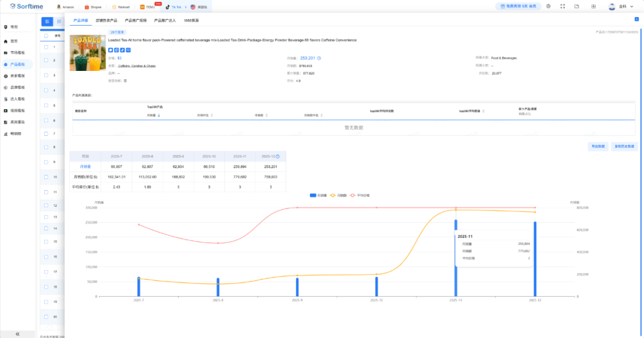Collapse the sidebar with double-chevron icon

click(17, 334)
